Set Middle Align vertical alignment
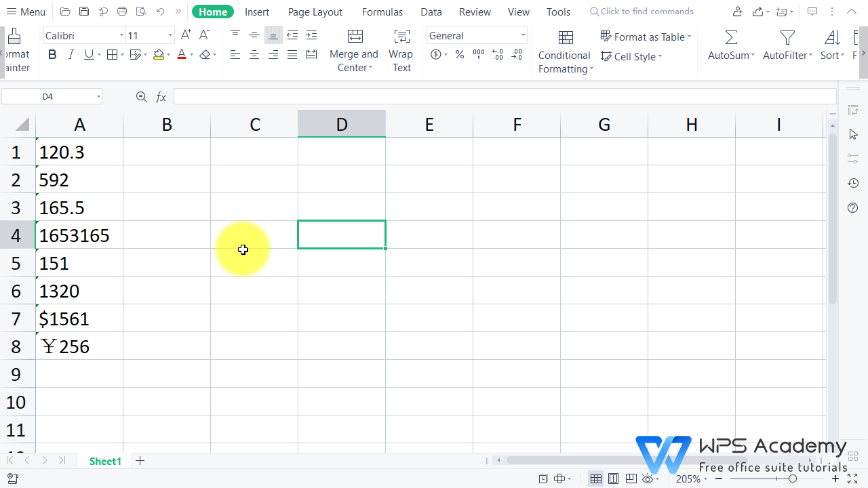 click(x=254, y=35)
